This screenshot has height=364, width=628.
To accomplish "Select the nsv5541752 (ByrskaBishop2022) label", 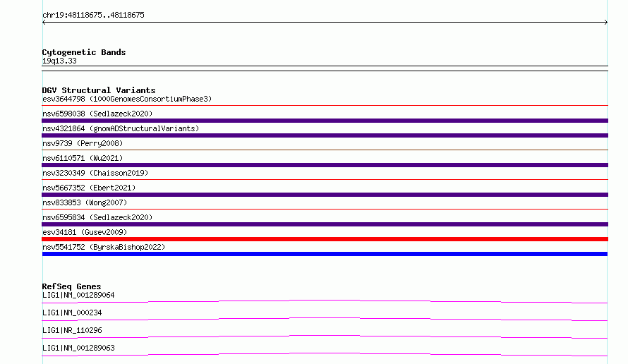I will click(x=104, y=247).
